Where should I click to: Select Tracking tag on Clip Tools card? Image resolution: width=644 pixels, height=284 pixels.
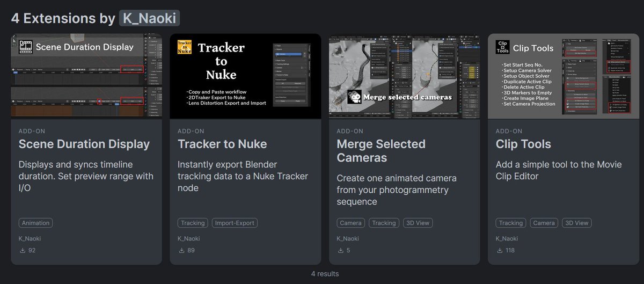point(510,223)
